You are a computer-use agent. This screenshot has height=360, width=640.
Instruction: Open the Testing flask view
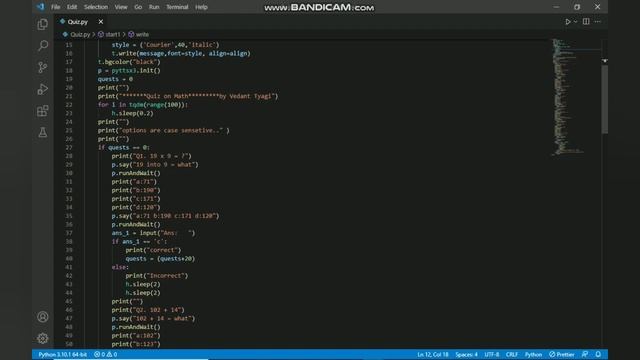(42, 132)
